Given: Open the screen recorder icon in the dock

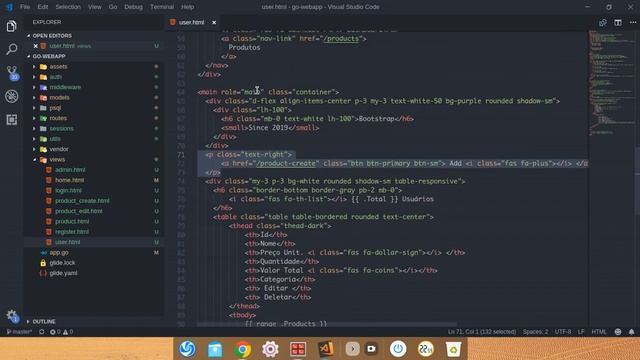Looking at the screenshot, I should tap(371, 349).
